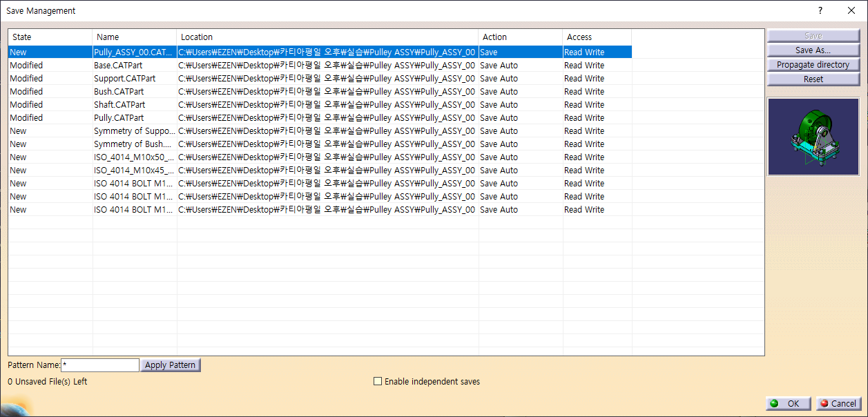
Task: Select the Bush.CATPart row name
Action: pyautogui.click(x=119, y=91)
